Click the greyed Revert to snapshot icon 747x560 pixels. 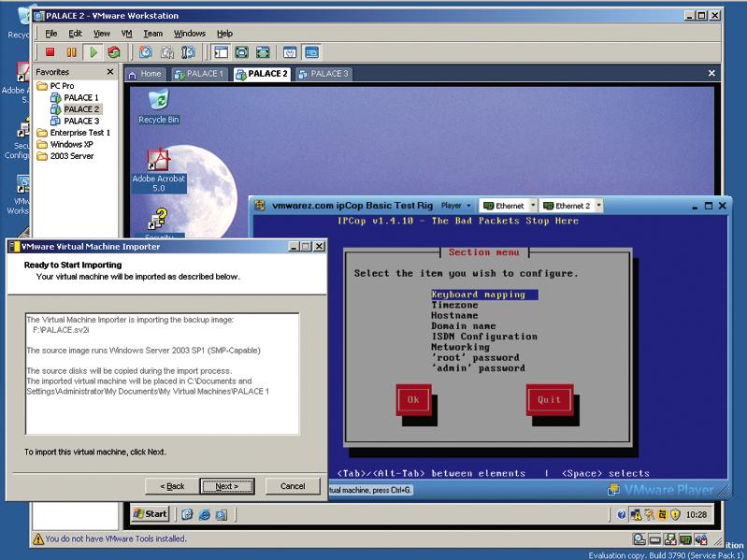click(167, 52)
